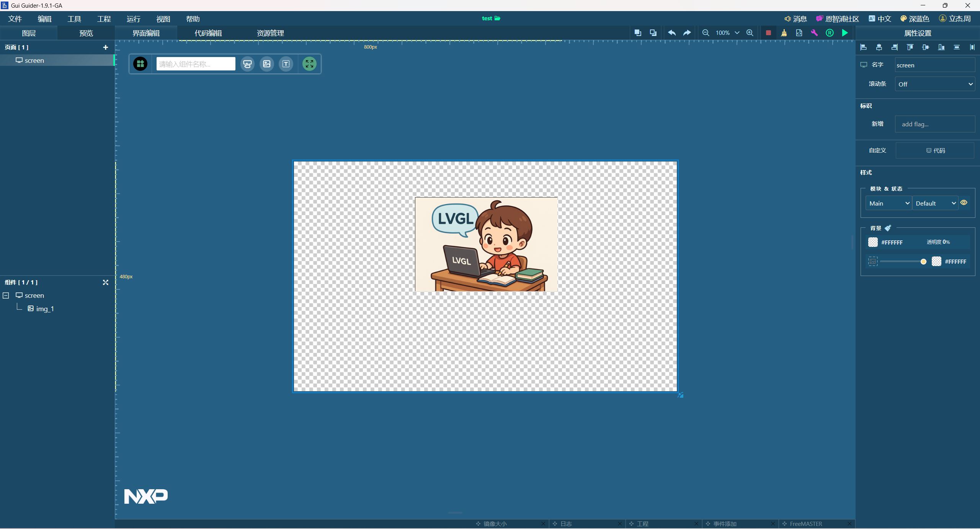Change language via 中文 button
Viewport: 980px width, 529px height.
tap(880, 19)
